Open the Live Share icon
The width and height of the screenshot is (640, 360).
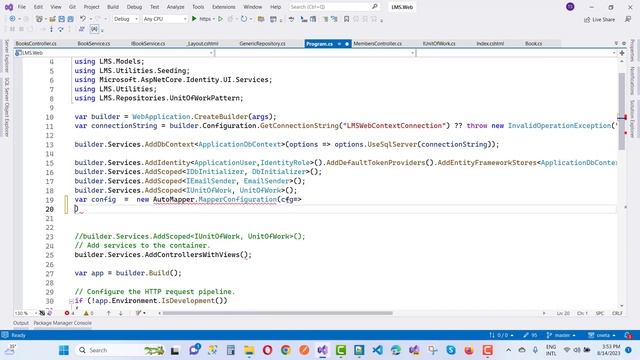pos(587,20)
